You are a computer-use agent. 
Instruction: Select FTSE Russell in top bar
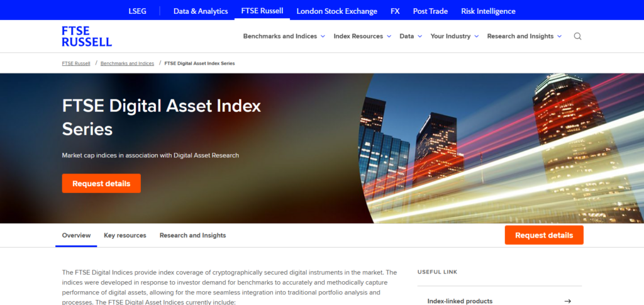tap(262, 11)
